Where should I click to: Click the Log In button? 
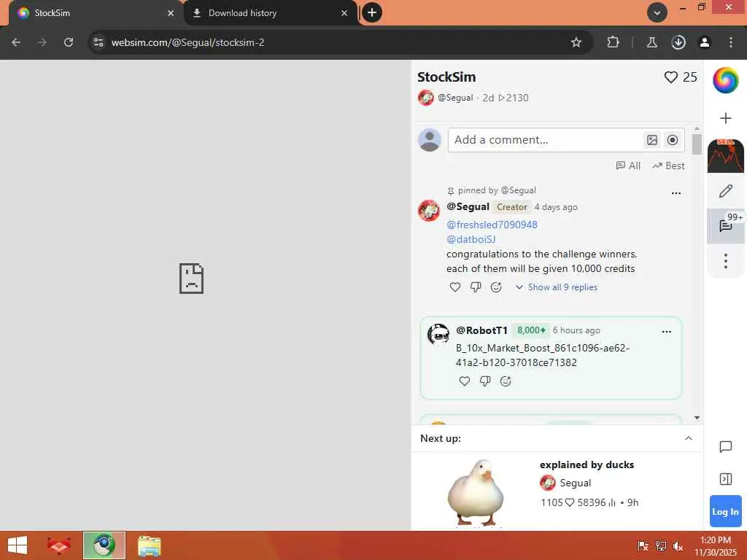coord(725,511)
